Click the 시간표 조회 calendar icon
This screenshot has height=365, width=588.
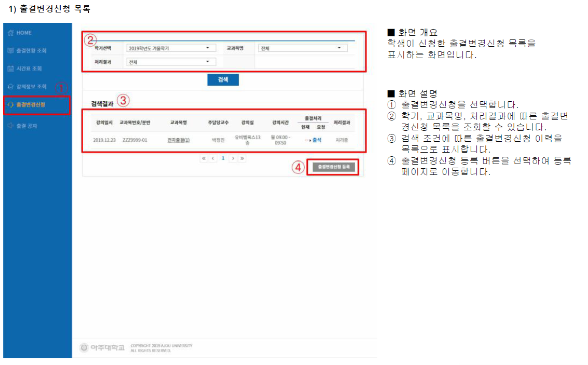tap(10, 69)
